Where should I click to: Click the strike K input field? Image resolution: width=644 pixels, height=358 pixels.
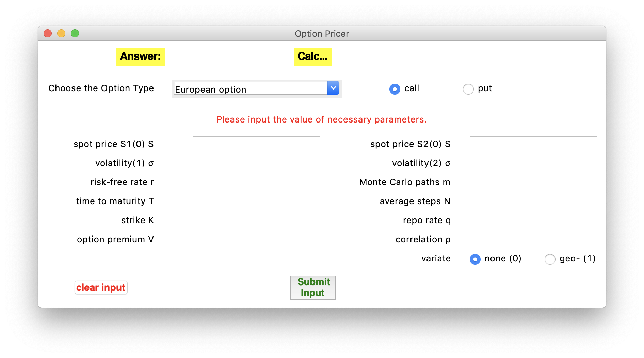256,221
